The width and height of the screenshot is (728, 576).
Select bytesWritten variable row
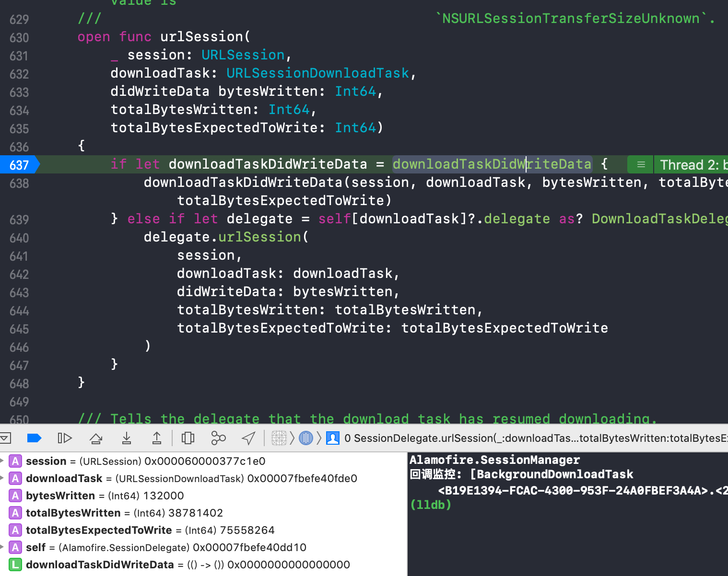pos(203,495)
